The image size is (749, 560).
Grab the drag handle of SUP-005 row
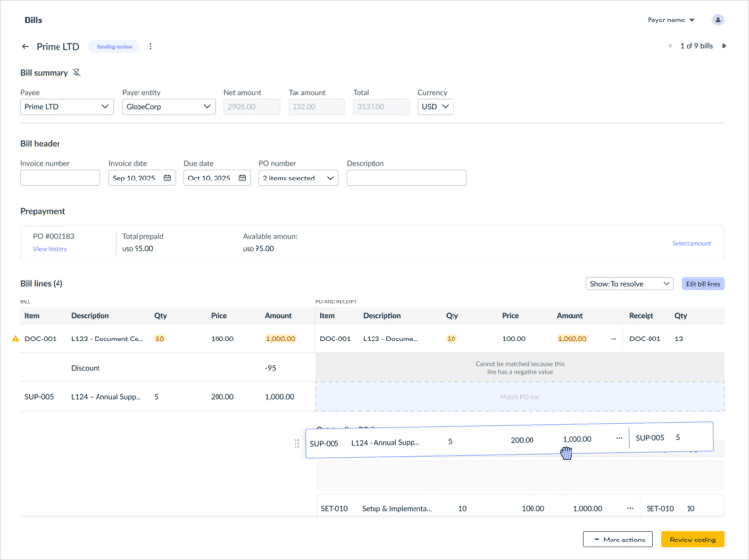(297, 443)
